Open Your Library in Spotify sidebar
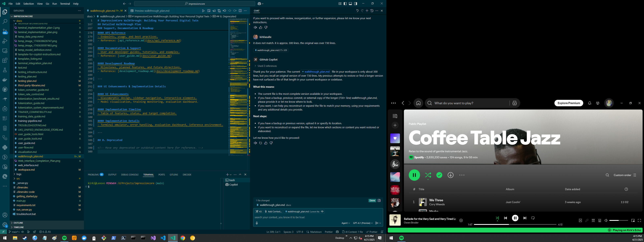The image size is (644, 242). click(395, 116)
